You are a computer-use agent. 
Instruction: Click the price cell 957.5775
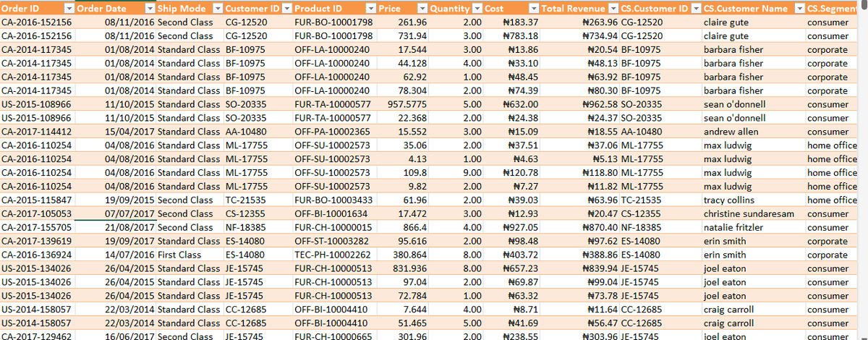coord(403,104)
